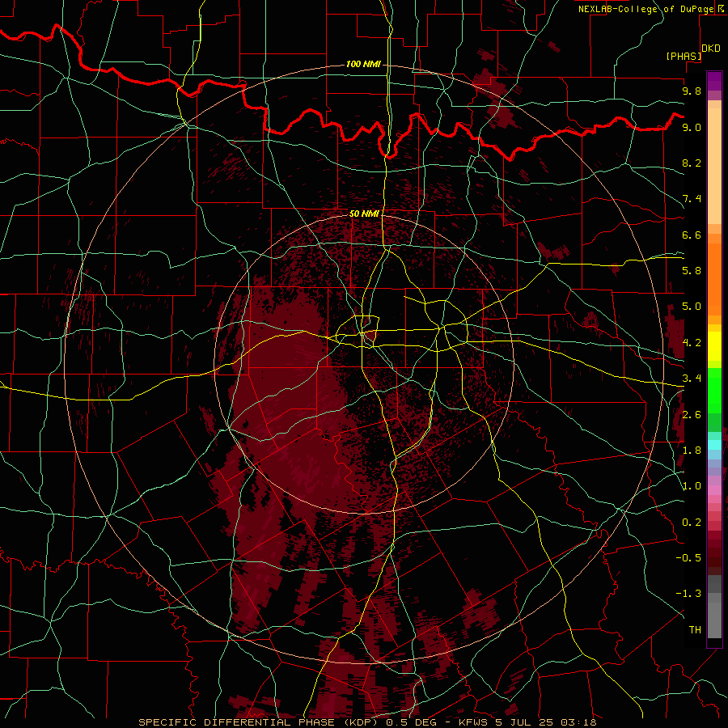This screenshot has width=728, height=728.
Task: Click the 5.0 color scale value
Action: pos(692,307)
